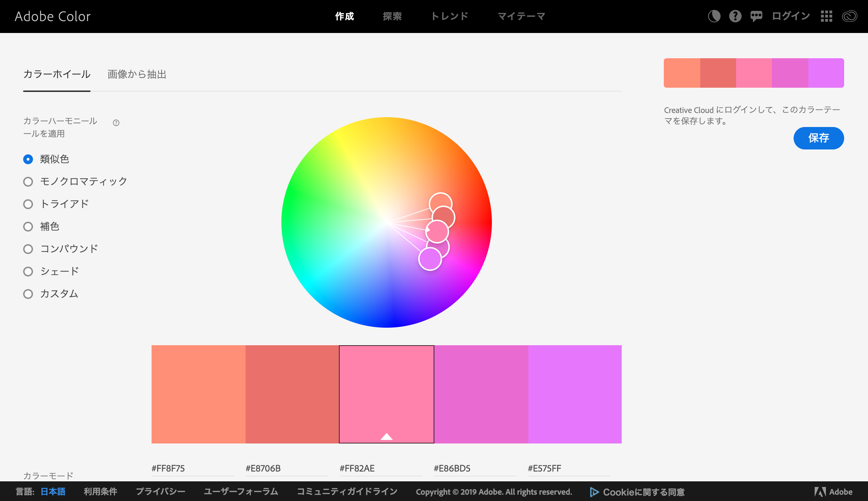Select the モノクロマティック harmony rule

click(x=28, y=182)
